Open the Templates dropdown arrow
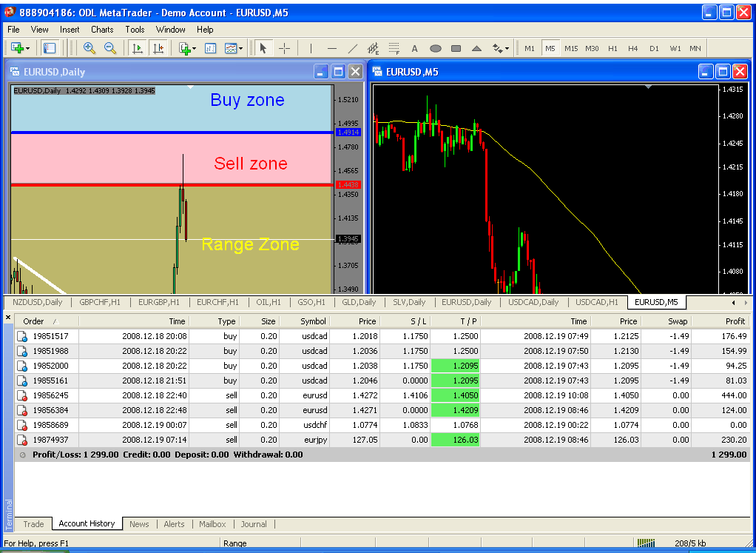 240,49
